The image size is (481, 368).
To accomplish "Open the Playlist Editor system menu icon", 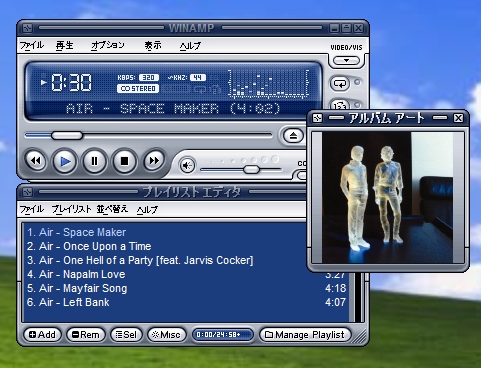I will (x=27, y=192).
